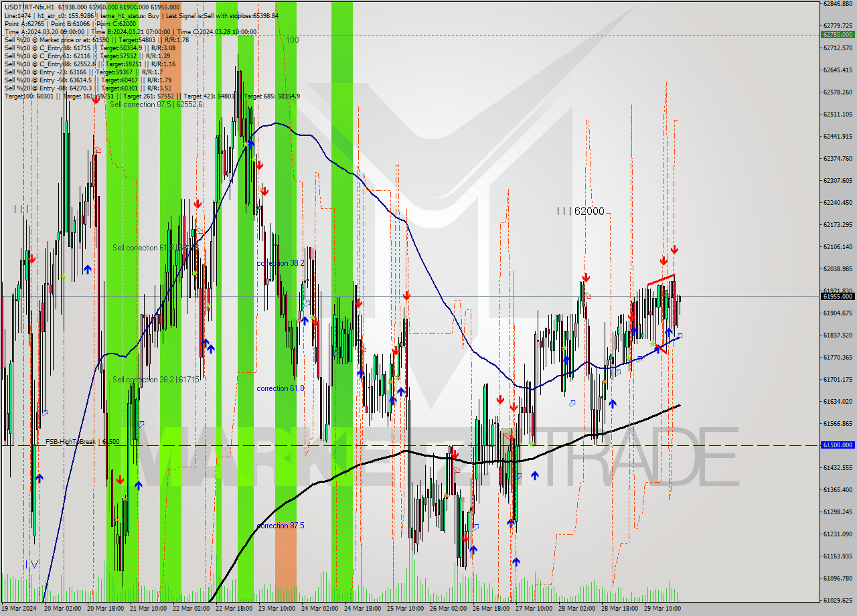Click the 62750.000 green price tag

coord(838,34)
